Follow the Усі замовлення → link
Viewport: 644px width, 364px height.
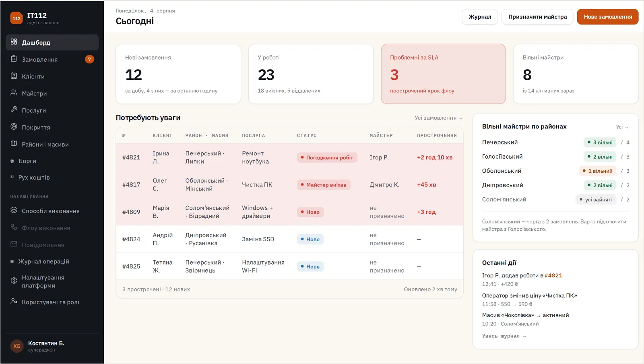[x=439, y=118]
